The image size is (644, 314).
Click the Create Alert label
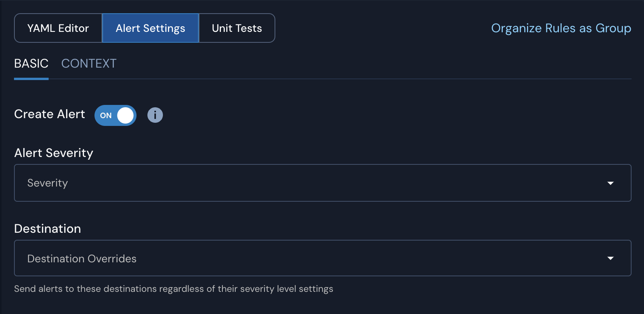click(x=49, y=114)
